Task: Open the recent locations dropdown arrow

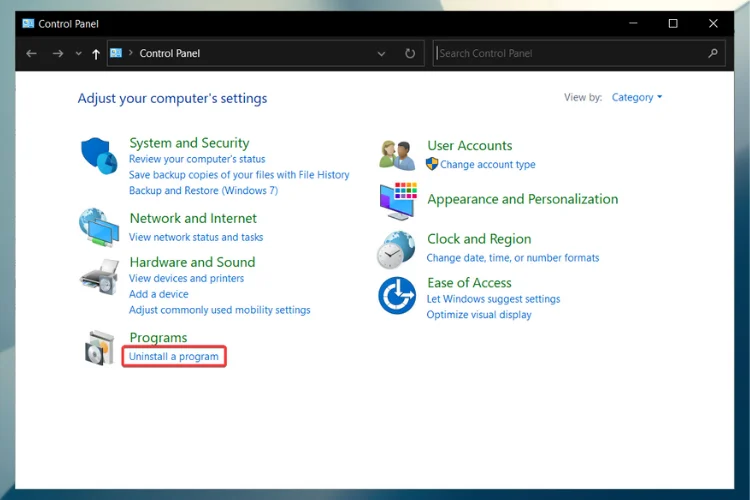Action: click(78, 54)
